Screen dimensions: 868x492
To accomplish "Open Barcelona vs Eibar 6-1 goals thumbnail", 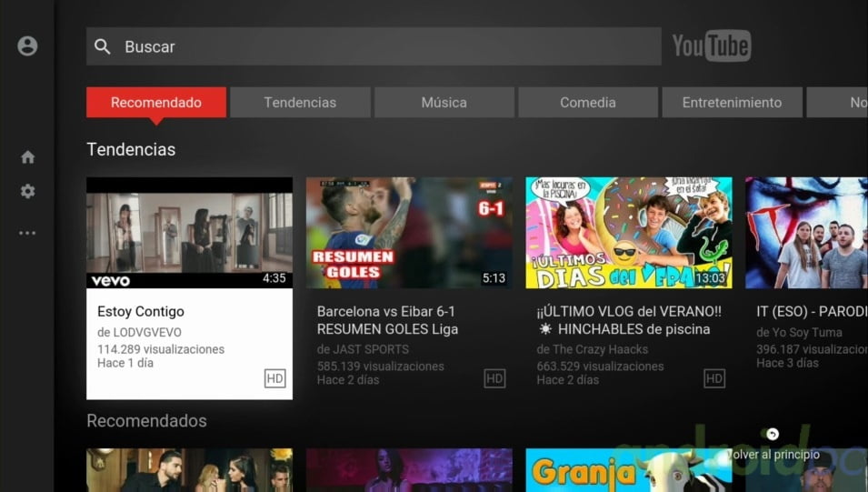I will click(409, 233).
